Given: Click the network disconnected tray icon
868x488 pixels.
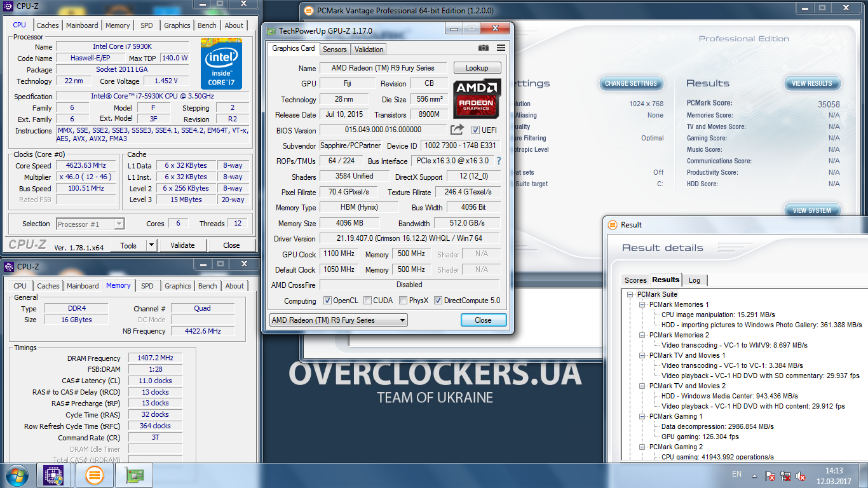Looking at the screenshot, I should tap(786, 475).
